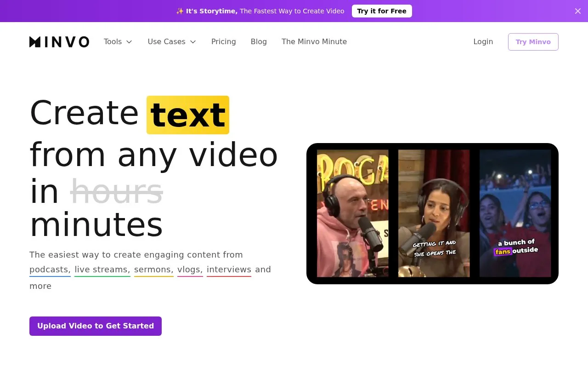Click Try it for Free button
The image size is (588, 368).
382,11
